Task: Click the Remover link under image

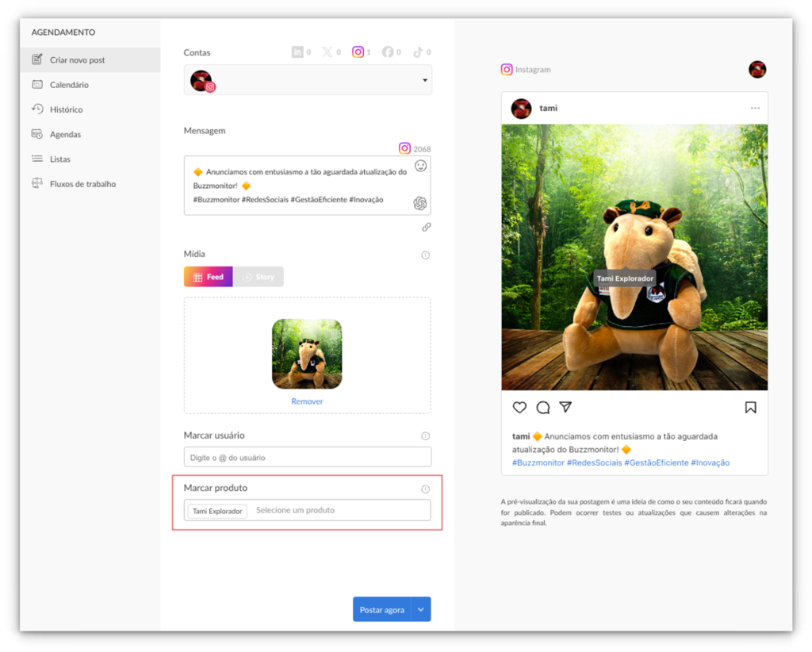Action: pyautogui.click(x=307, y=401)
